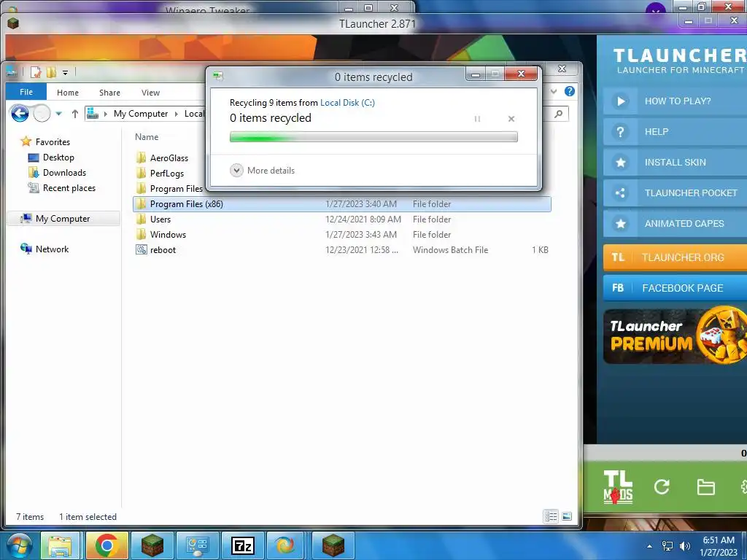Viewport: 747px width, 560px height.
Task: Click My Computer in the address bar
Action: point(141,114)
